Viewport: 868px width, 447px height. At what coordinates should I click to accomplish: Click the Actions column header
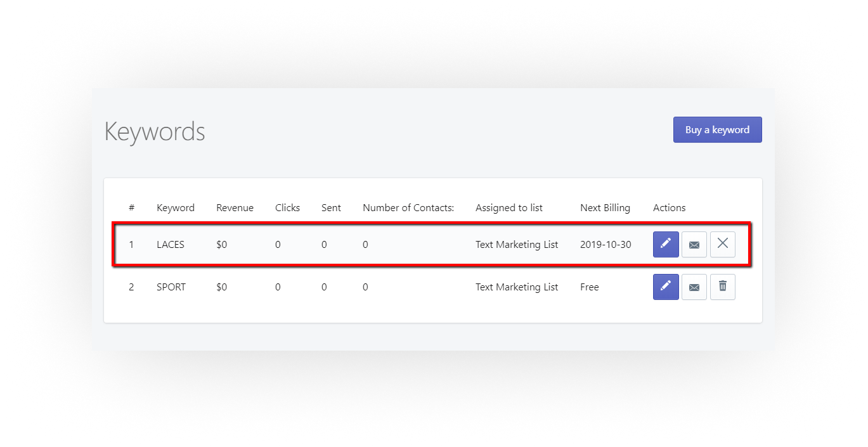coord(670,207)
